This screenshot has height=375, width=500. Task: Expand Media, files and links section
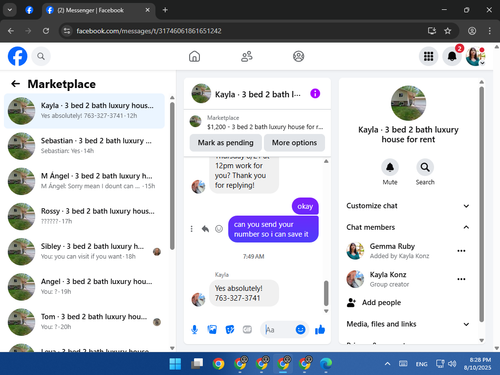click(x=408, y=324)
